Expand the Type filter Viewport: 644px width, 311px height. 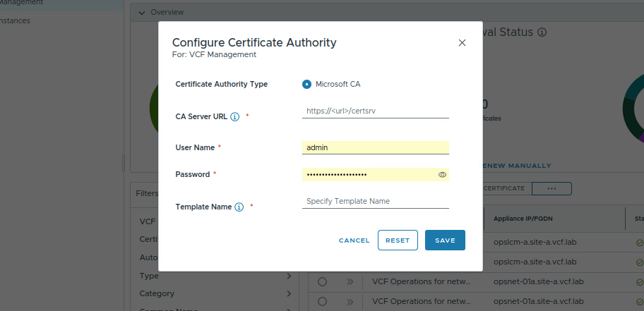point(289,276)
